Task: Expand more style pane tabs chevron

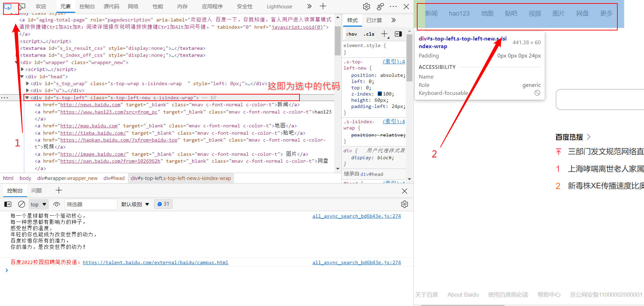Action: click(x=393, y=20)
